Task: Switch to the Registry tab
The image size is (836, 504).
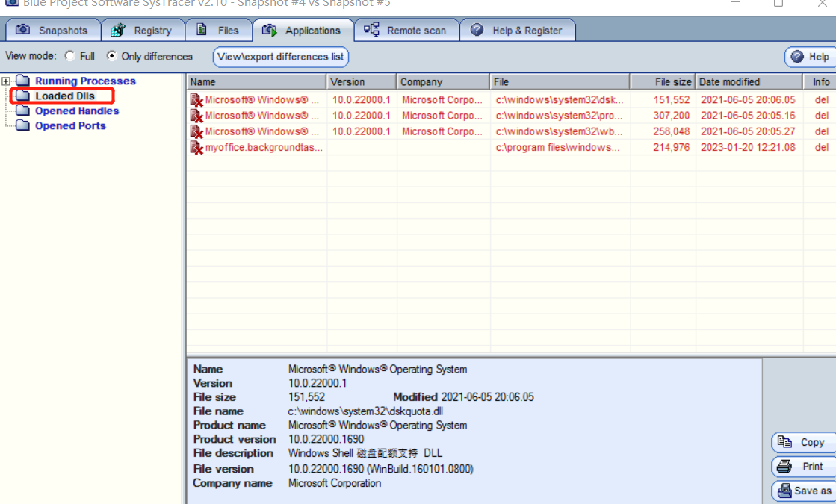Action: coord(143,31)
